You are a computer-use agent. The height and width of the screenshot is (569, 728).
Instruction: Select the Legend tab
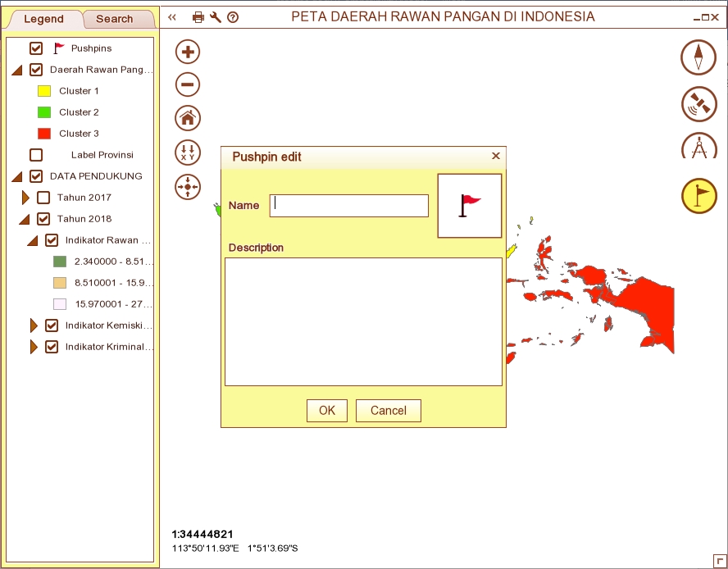[x=43, y=19]
